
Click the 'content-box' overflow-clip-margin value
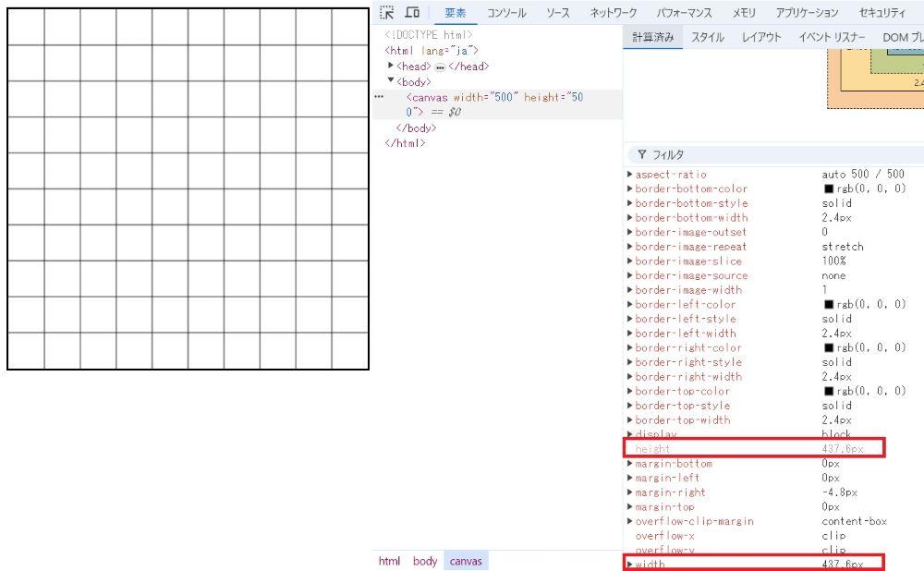854,521
